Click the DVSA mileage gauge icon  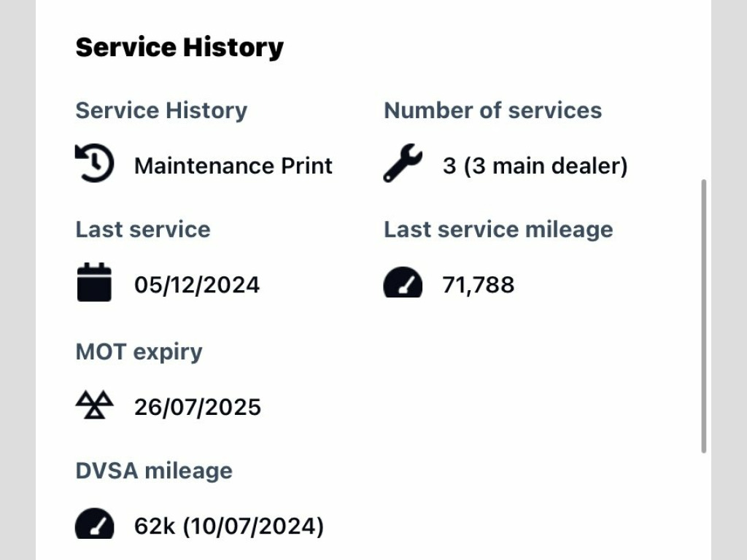pos(94,524)
